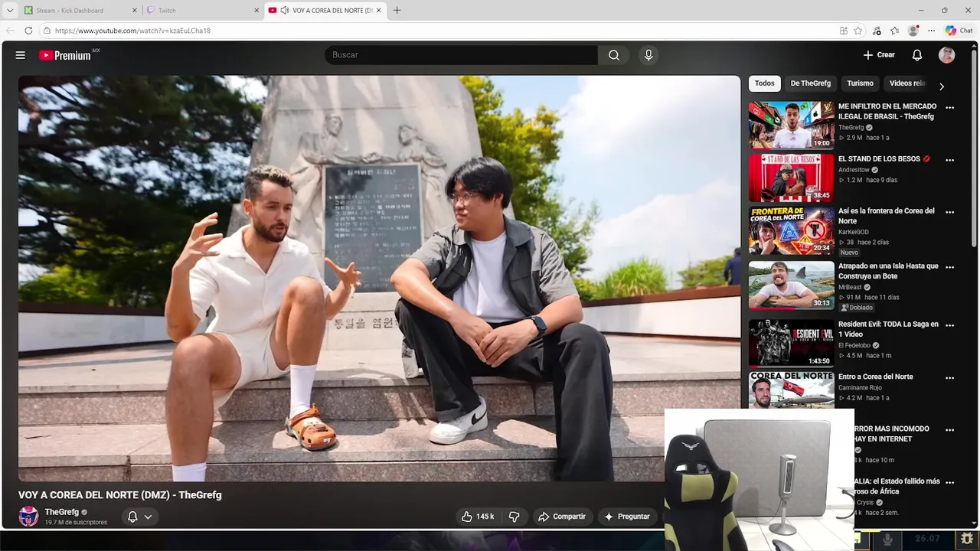Viewport: 980px width, 551px height.
Task: Click the video title VOY A COREA DEL NORTE
Action: click(x=120, y=495)
